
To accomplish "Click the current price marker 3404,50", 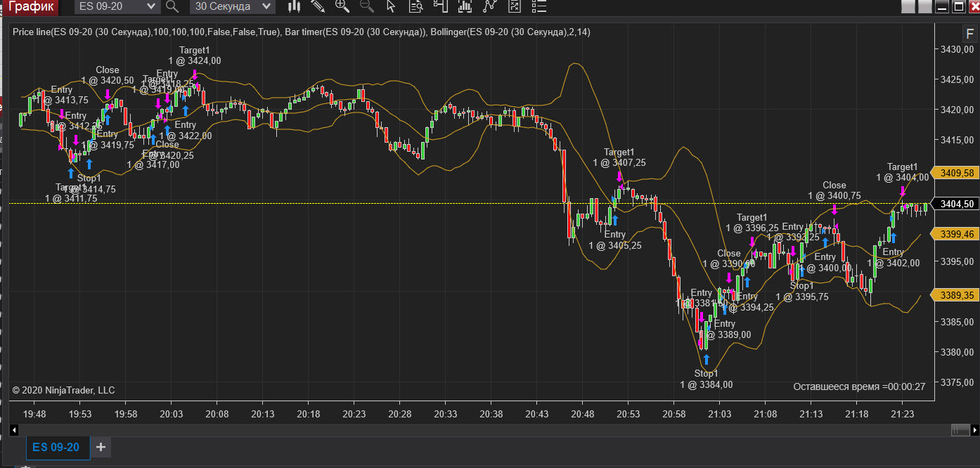I will click(x=957, y=204).
